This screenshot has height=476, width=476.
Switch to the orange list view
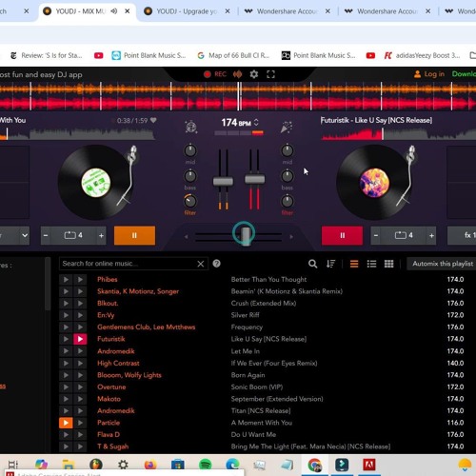click(x=354, y=264)
